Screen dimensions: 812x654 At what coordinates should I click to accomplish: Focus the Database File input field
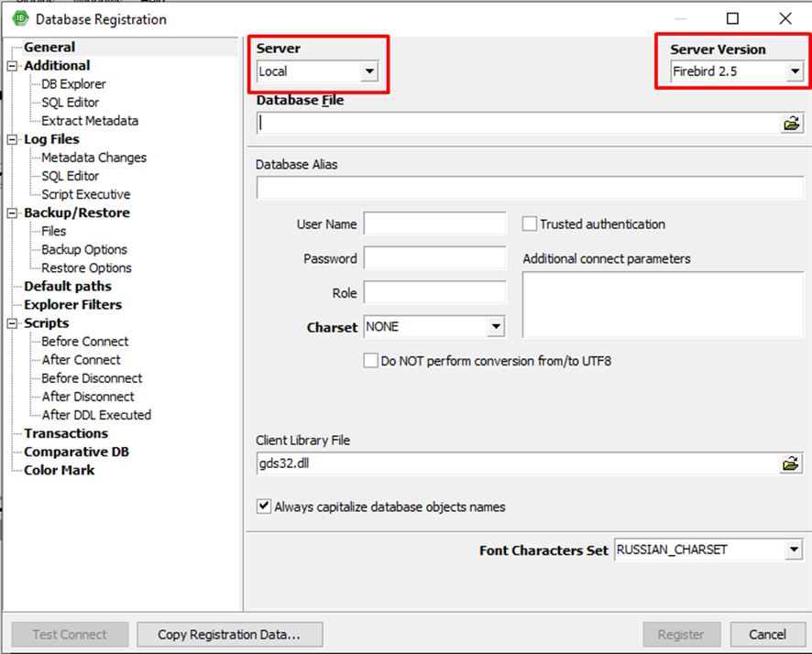[519, 123]
